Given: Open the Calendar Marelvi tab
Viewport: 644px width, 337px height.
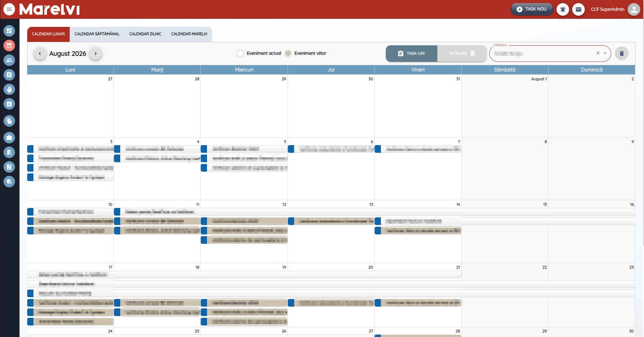Looking at the screenshot, I should tap(189, 34).
